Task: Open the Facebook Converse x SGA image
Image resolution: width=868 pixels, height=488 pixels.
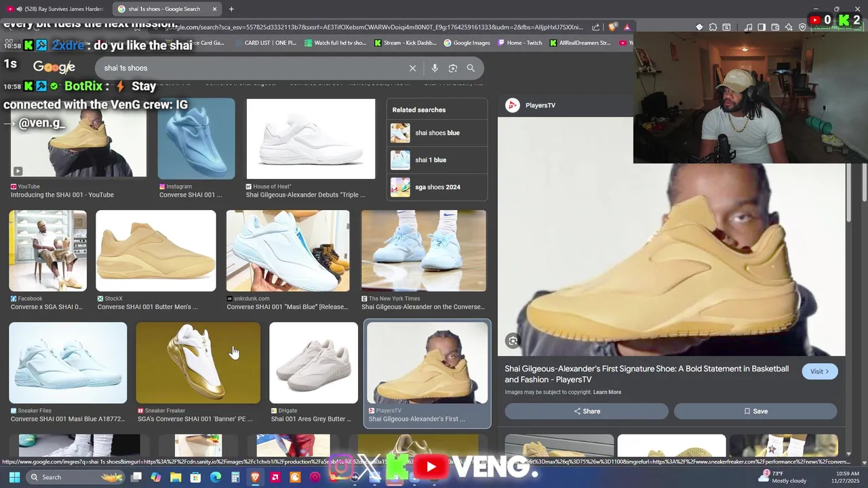Action: tap(47, 251)
